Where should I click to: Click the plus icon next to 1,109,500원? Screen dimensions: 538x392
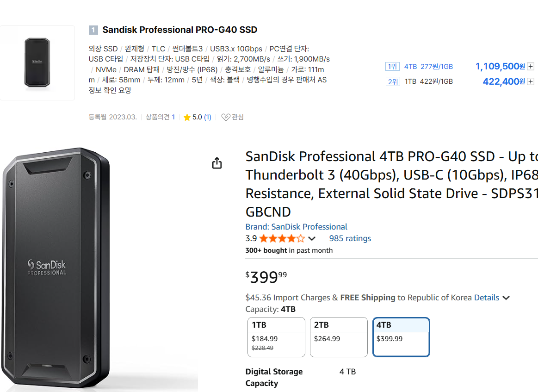(x=531, y=67)
